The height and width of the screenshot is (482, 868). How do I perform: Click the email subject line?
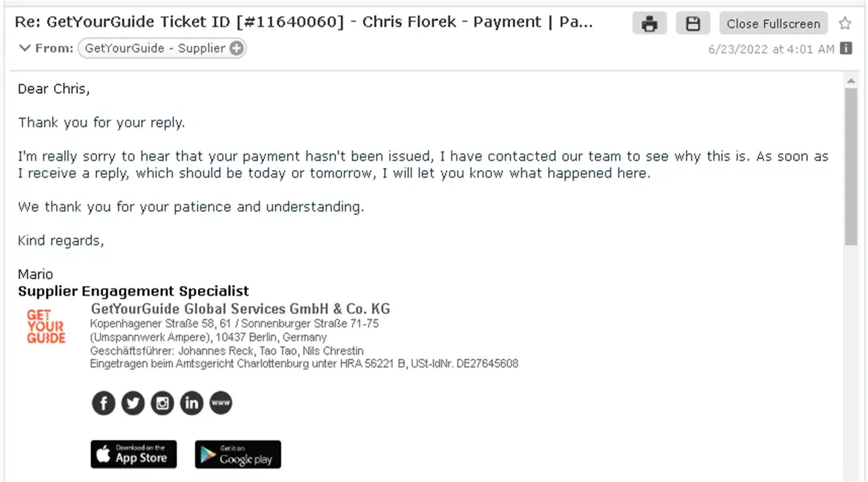point(304,22)
